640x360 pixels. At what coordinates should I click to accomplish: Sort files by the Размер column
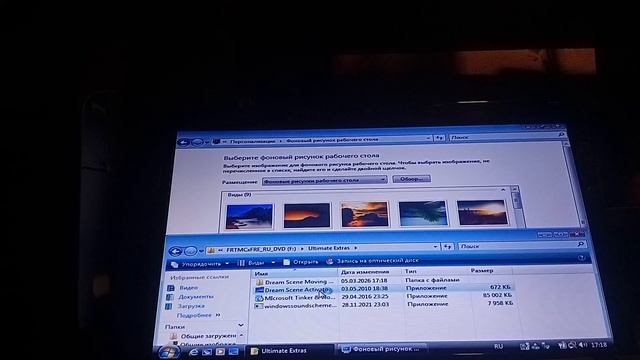pyautogui.click(x=490, y=270)
